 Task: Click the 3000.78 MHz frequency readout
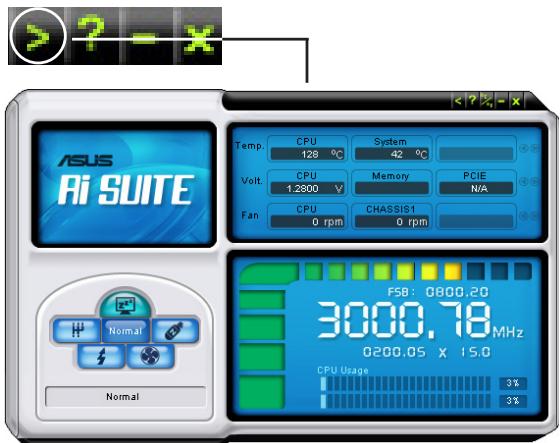pyautogui.click(x=420, y=320)
